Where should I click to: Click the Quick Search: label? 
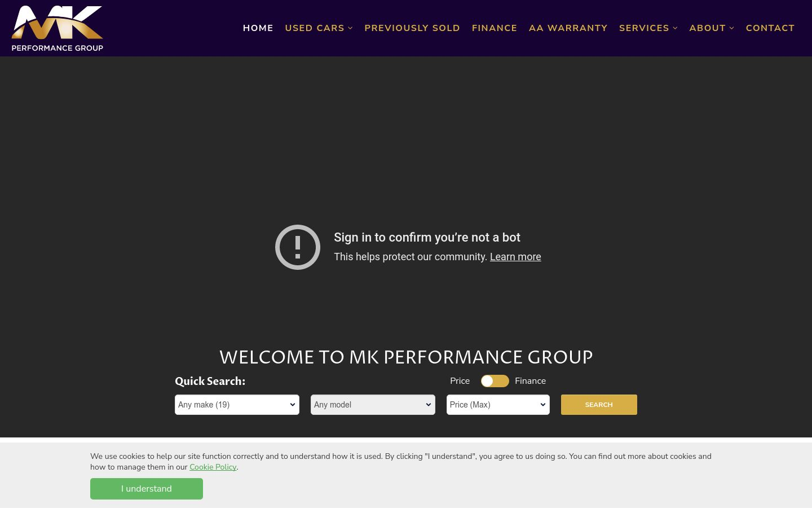210,381
